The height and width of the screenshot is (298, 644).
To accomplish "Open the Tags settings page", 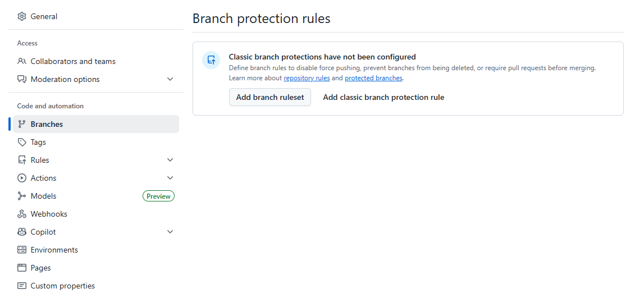I will tap(38, 142).
